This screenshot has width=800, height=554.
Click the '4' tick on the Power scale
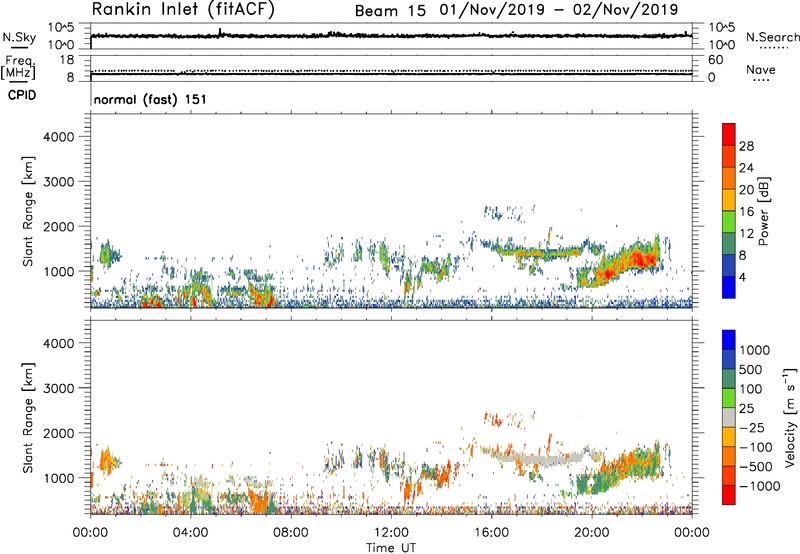click(742, 277)
